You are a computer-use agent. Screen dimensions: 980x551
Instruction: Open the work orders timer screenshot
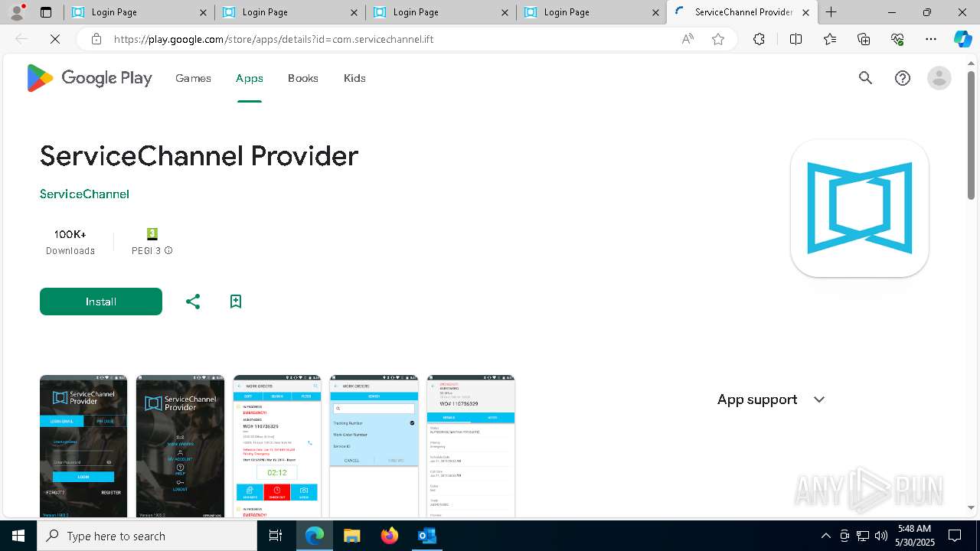[277, 446]
